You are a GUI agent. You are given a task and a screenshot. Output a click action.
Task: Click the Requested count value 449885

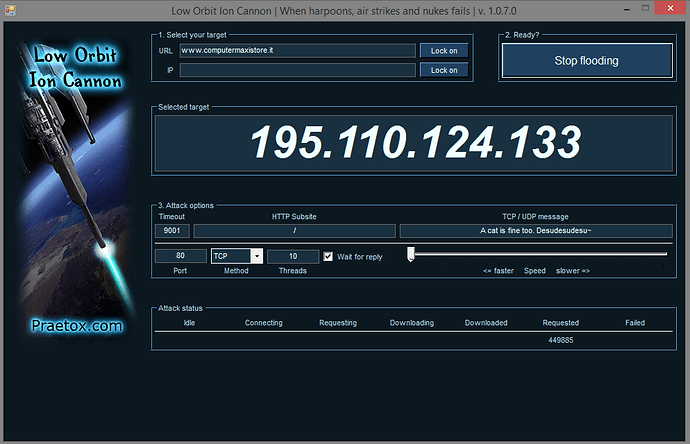(560, 341)
